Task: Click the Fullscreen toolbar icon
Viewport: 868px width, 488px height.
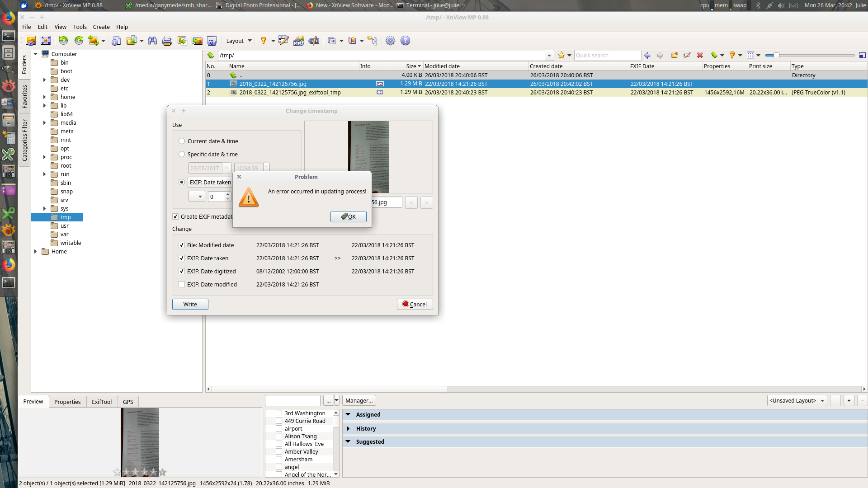Action: [x=46, y=41]
